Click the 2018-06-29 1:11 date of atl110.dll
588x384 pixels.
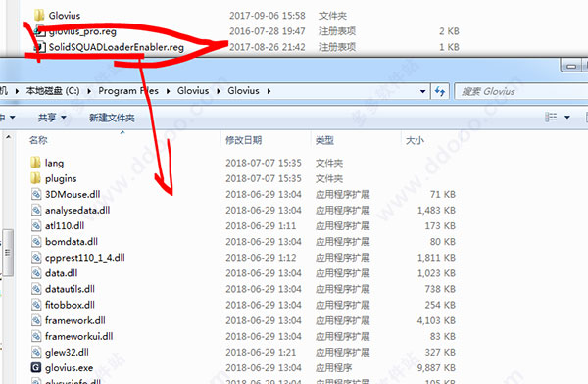(261, 226)
